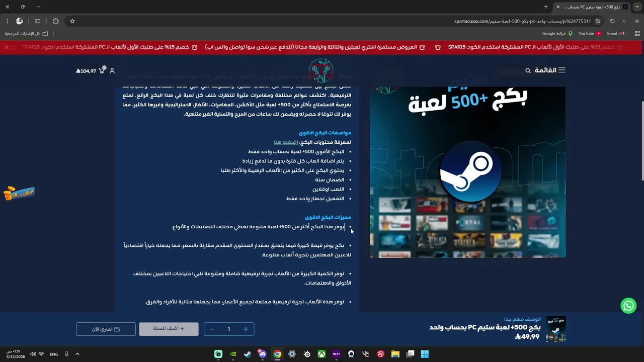Open the Chrome apps grid shortcut

pos(637,34)
